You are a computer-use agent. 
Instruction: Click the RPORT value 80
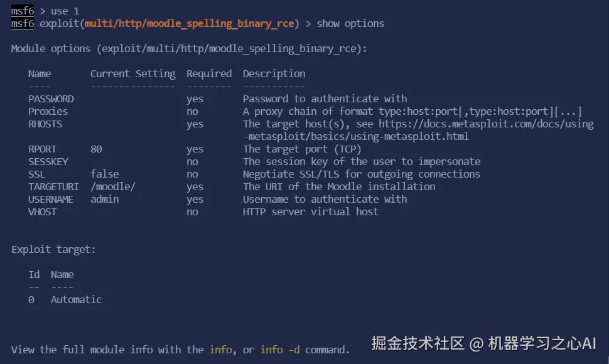point(96,149)
